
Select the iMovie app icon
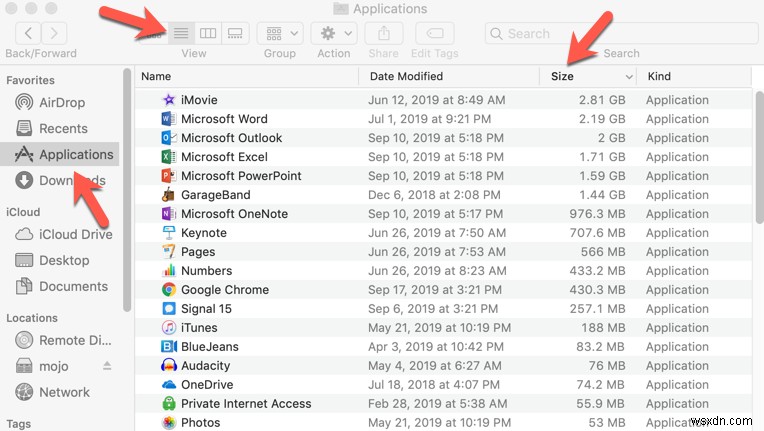click(x=169, y=100)
